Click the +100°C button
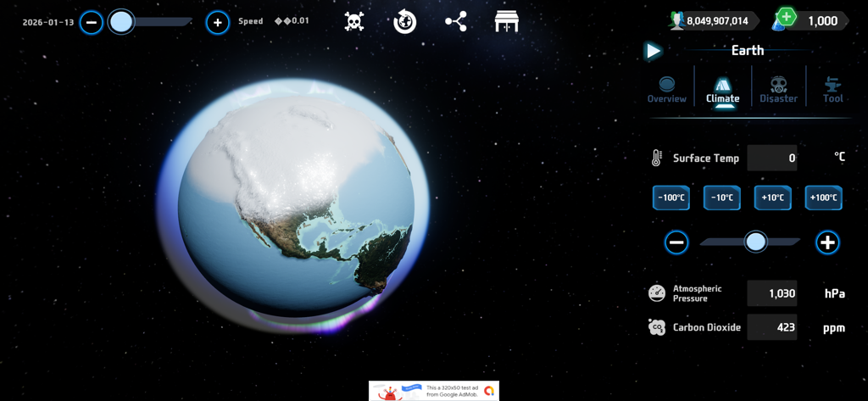Screen dimensions: 868x401 824,198
